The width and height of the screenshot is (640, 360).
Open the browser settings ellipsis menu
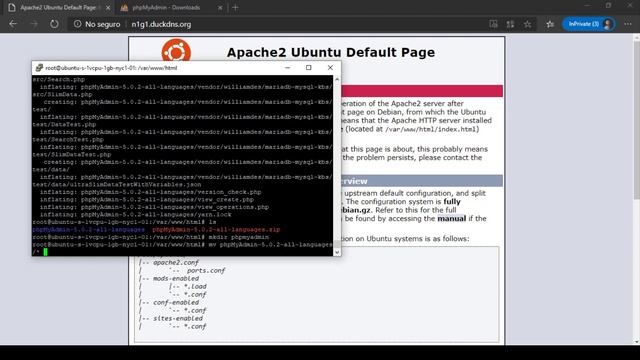(628, 24)
